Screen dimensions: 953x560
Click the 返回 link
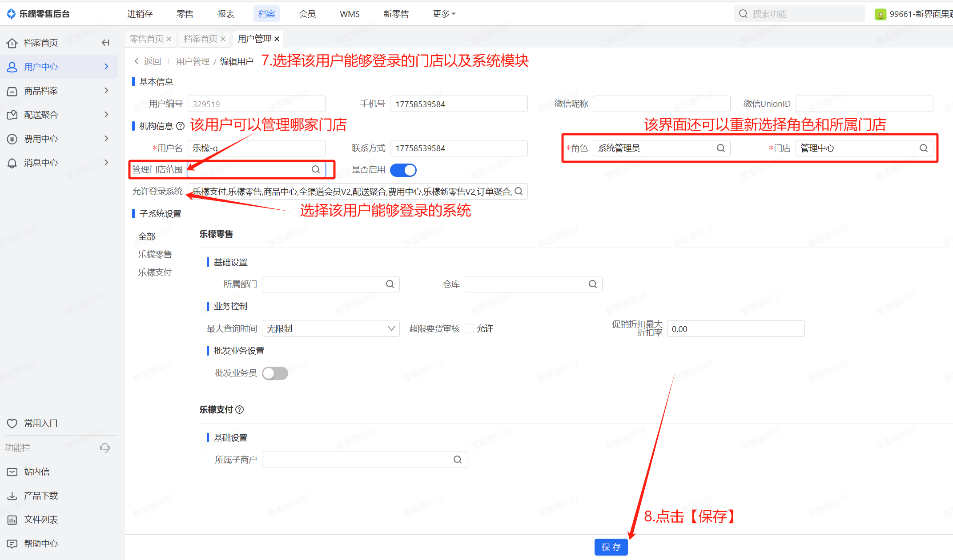(x=148, y=61)
